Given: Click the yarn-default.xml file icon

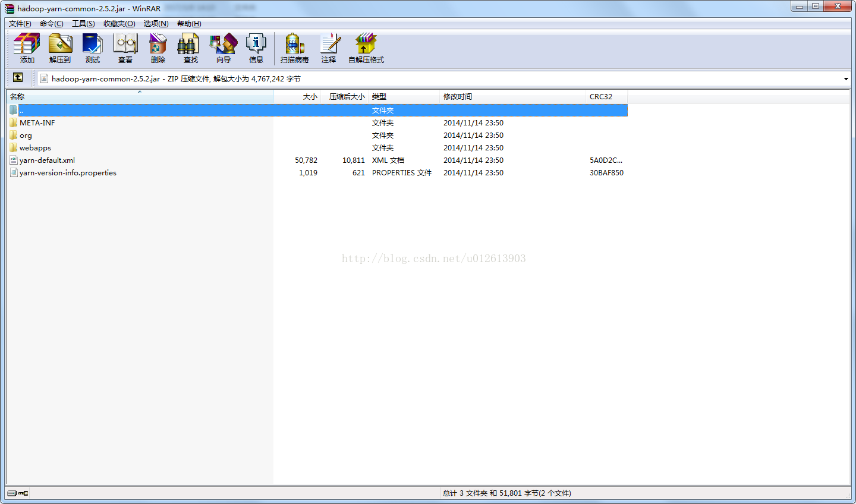Looking at the screenshot, I should pyautogui.click(x=14, y=160).
